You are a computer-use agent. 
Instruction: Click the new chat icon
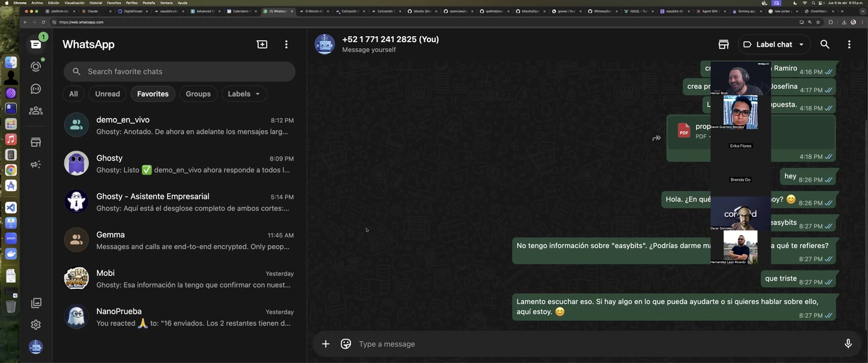[262, 44]
